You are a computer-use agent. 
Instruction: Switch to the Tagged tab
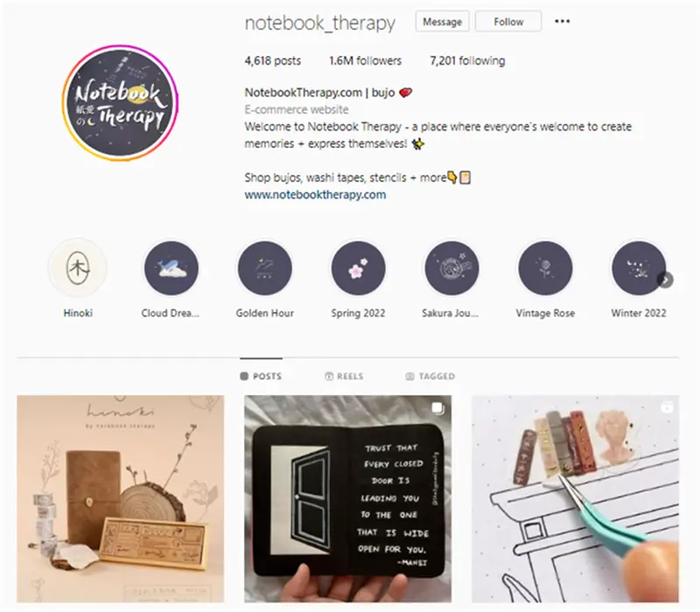click(x=430, y=376)
